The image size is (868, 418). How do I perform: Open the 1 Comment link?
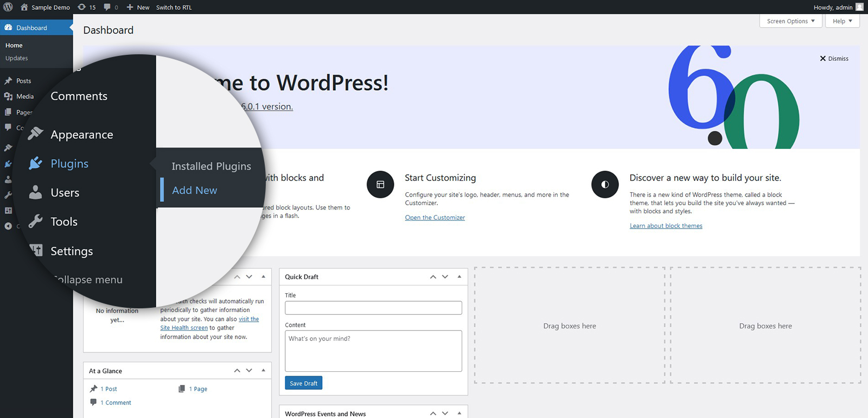[x=116, y=403]
